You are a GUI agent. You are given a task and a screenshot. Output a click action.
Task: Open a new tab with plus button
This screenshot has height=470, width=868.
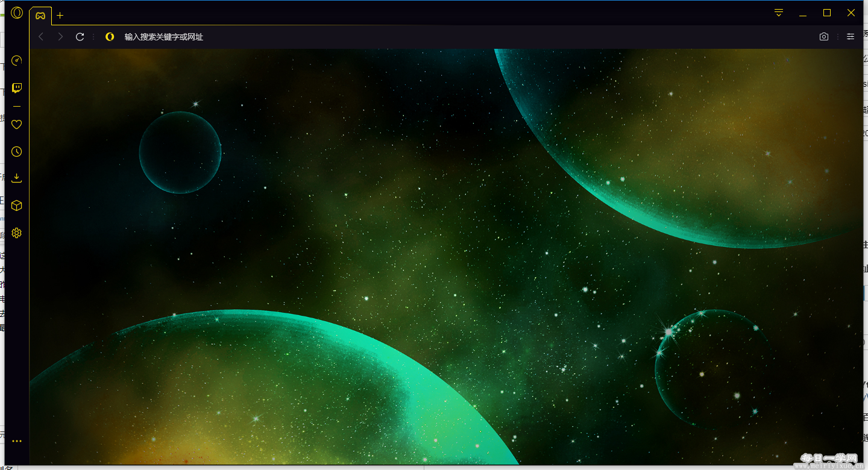tap(60, 16)
